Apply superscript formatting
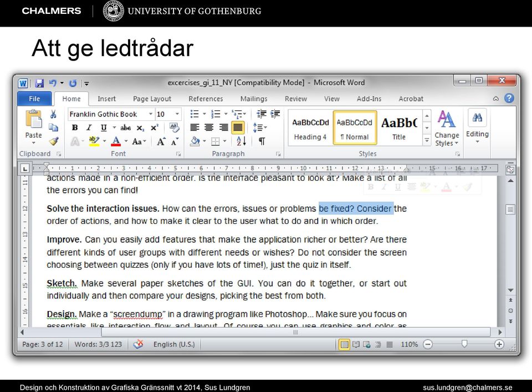The image size is (532, 392). point(155,128)
